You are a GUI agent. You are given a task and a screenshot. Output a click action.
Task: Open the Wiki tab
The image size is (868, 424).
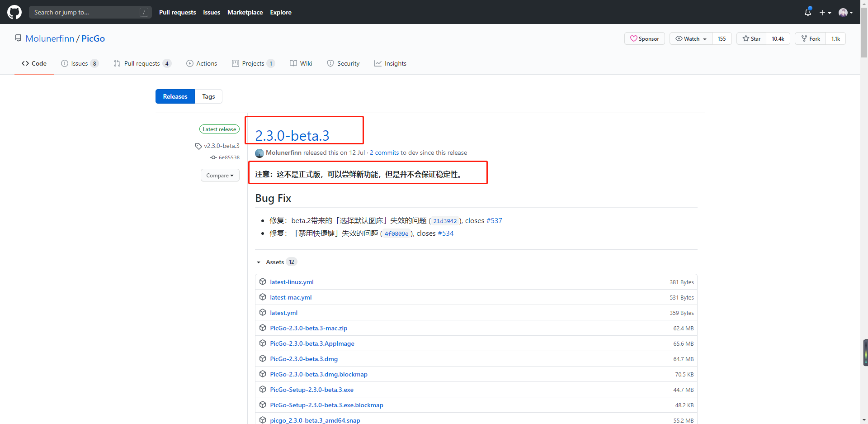coord(301,63)
